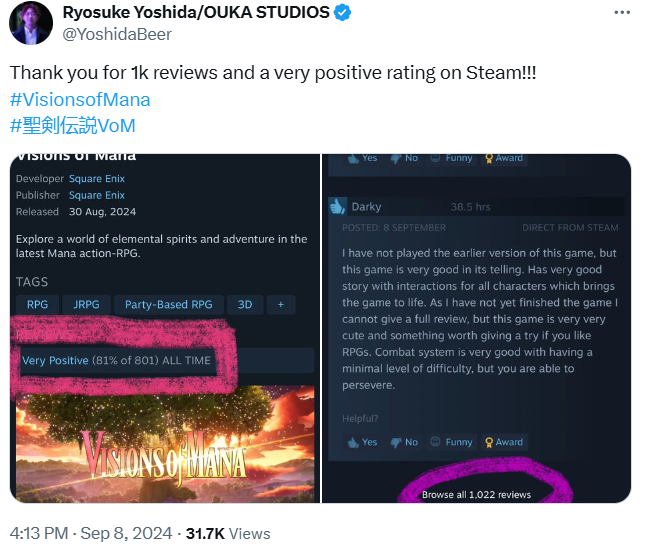Select the 3D tag
Viewport: 647px width, 546px height.
pyautogui.click(x=244, y=304)
